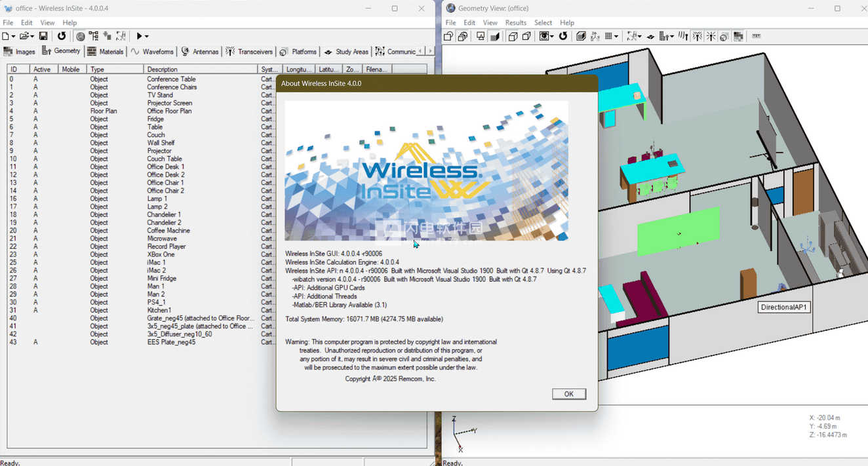The width and height of the screenshot is (868, 466).
Task: Click the globe icon in main toolbar
Action: (81, 36)
